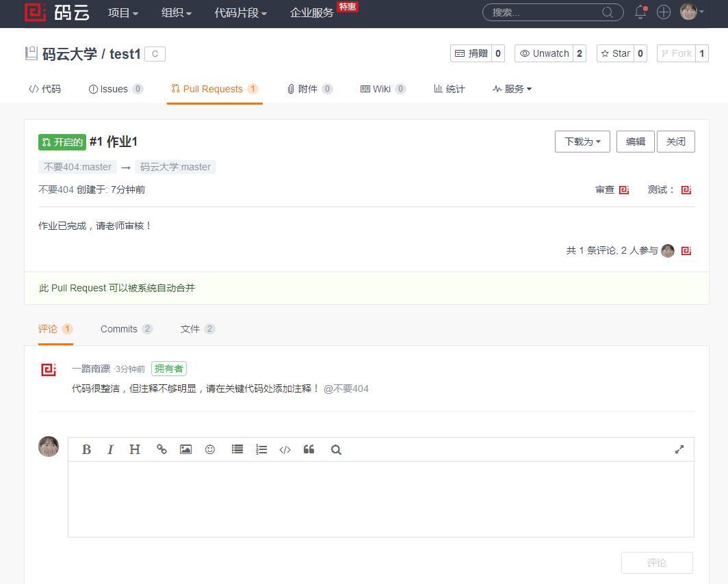728x584 pixels.
Task: Insert an ordered numbered list
Action: pos(261,449)
